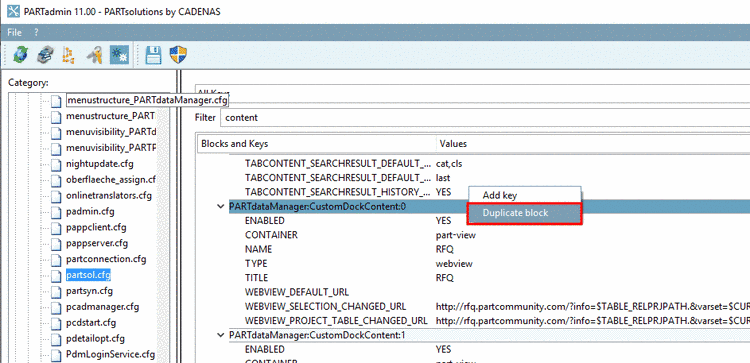The image size is (750, 363).
Task: Select the highlighted partsol.cfg entry
Action: coord(88,275)
